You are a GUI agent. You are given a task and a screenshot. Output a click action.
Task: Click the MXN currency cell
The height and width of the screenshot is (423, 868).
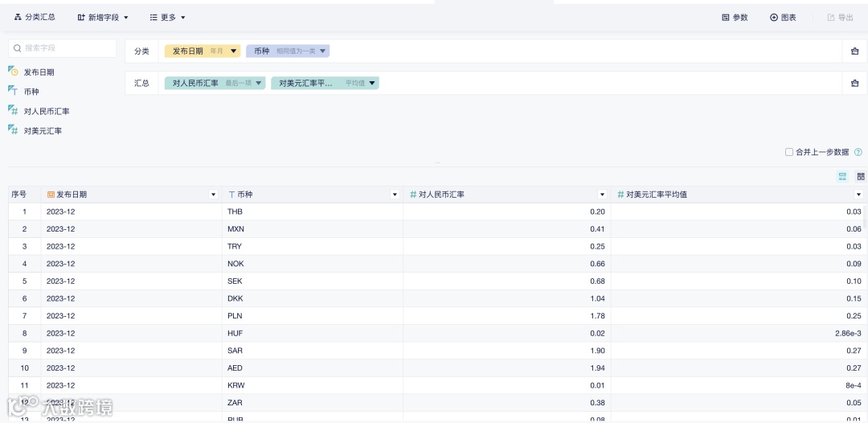313,229
